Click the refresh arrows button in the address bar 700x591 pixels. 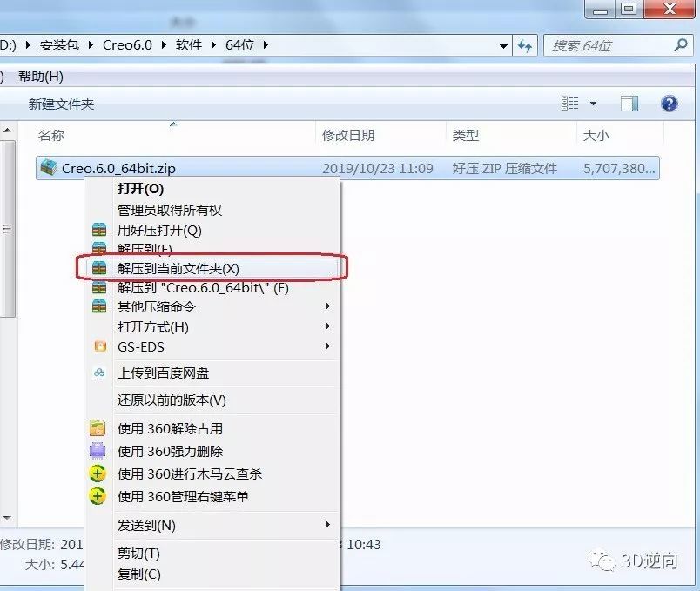pos(525,45)
